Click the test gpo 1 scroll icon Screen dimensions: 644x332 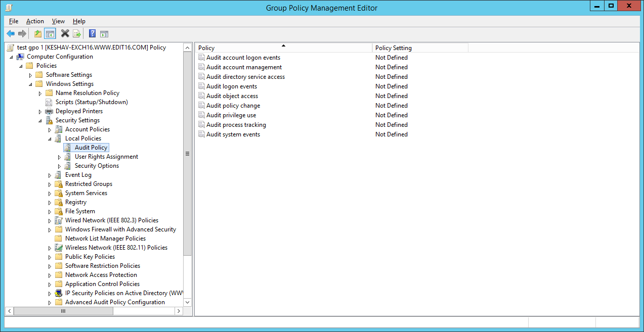[11, 48]
